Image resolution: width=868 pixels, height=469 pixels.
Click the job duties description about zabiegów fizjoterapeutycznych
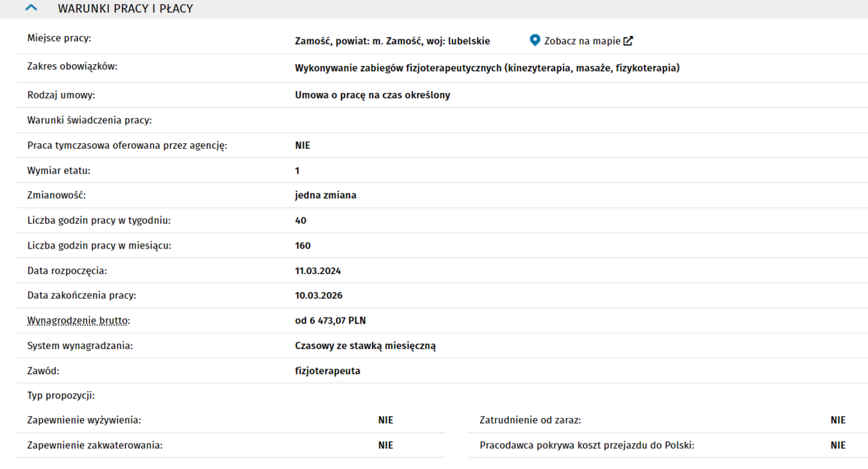click(487, 67)
